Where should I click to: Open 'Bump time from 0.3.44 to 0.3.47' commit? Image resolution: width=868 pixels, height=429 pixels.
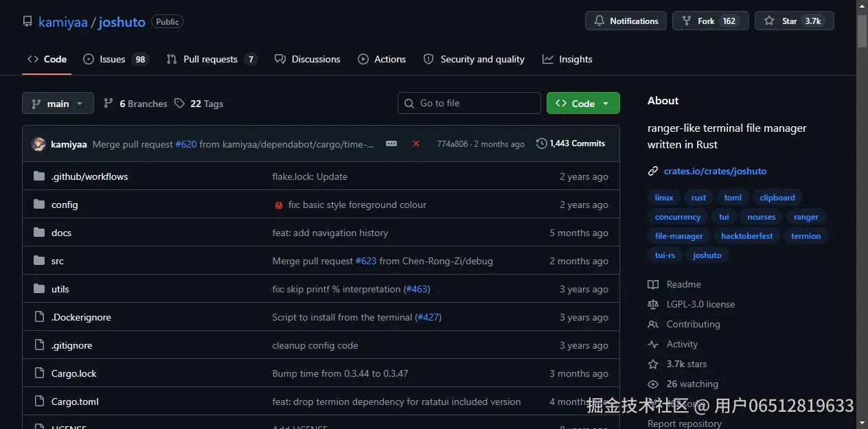coord(341,373)
